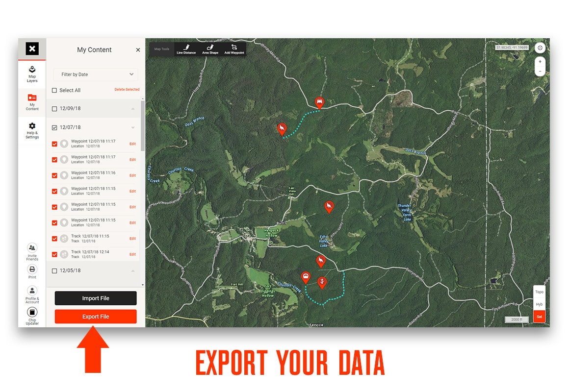Viewport: 569px width, 392px height.
Task: Open Chip Updater
Action: coord(32,315)
